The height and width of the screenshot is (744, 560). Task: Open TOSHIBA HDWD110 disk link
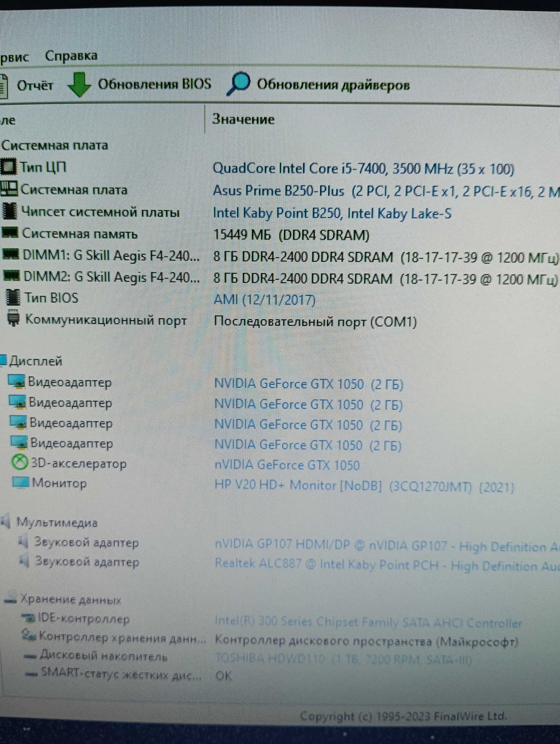[x=344, y=659]
